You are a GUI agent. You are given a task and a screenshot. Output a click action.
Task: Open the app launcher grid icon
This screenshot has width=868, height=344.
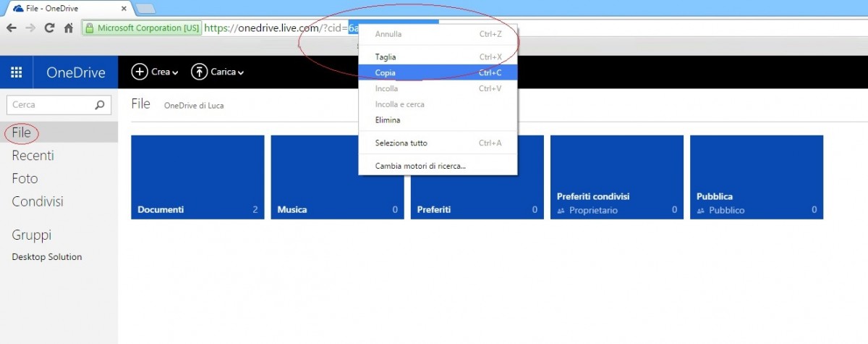click(x=16, y=72)
